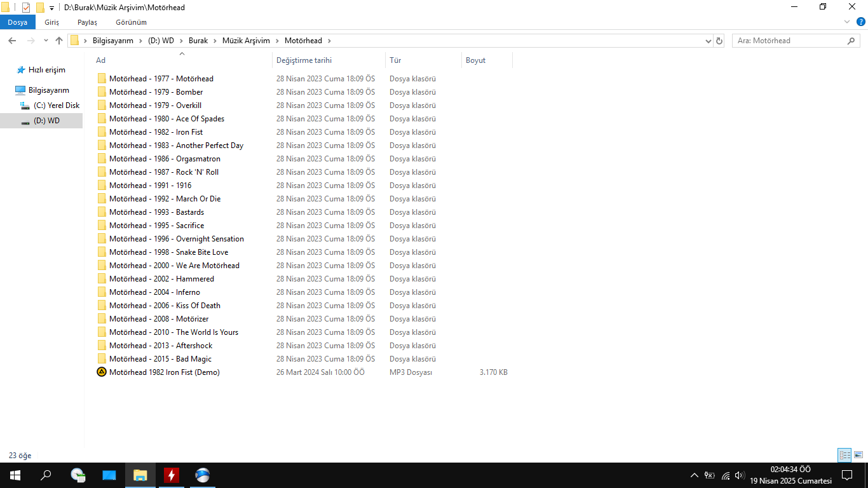Select folder icon of 1982 - Iron Fist

(x=102, y=132)
